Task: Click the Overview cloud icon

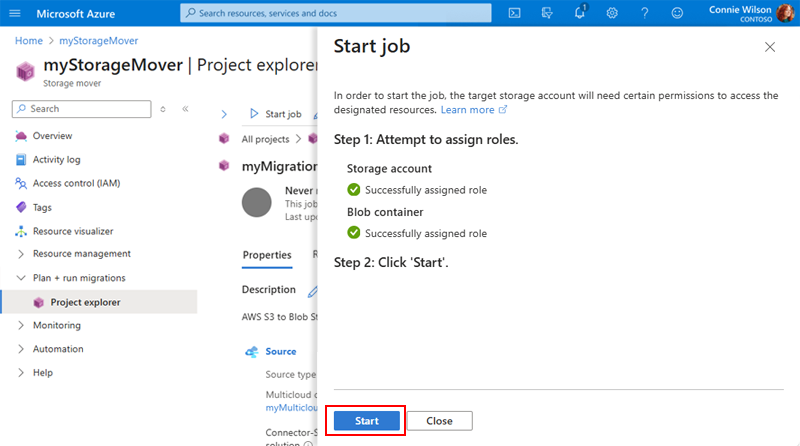Action: coord(21,136)
